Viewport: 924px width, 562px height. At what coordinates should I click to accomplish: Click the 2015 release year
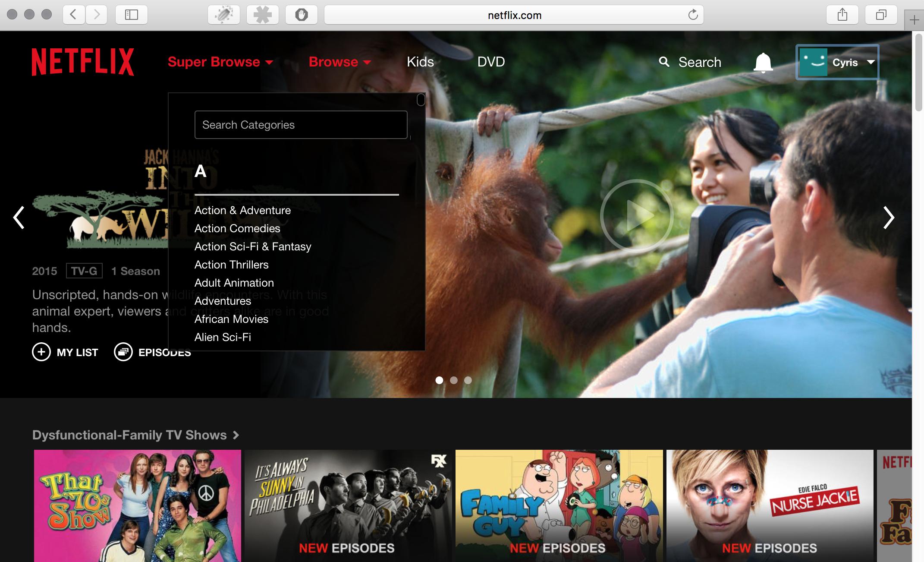click(44, 271)
